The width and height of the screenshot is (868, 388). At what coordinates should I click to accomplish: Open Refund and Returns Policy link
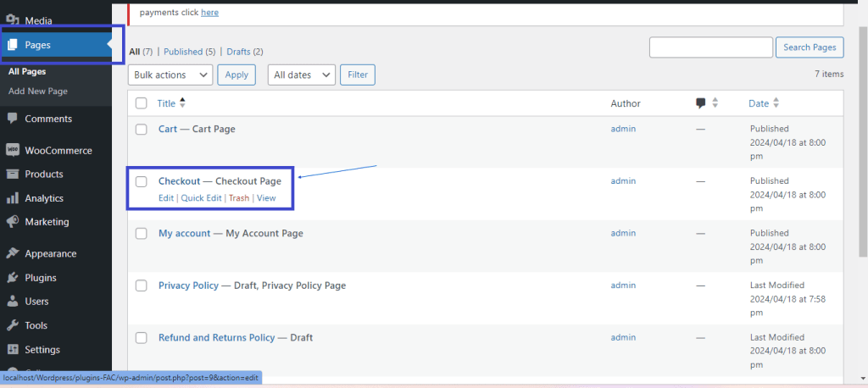click(x=216, y=338)
